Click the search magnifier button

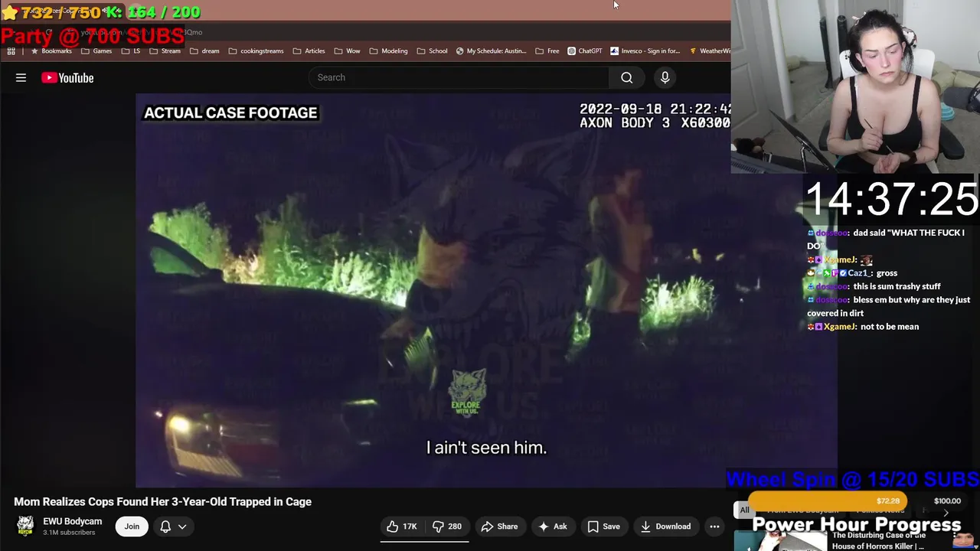coord(626,77)
